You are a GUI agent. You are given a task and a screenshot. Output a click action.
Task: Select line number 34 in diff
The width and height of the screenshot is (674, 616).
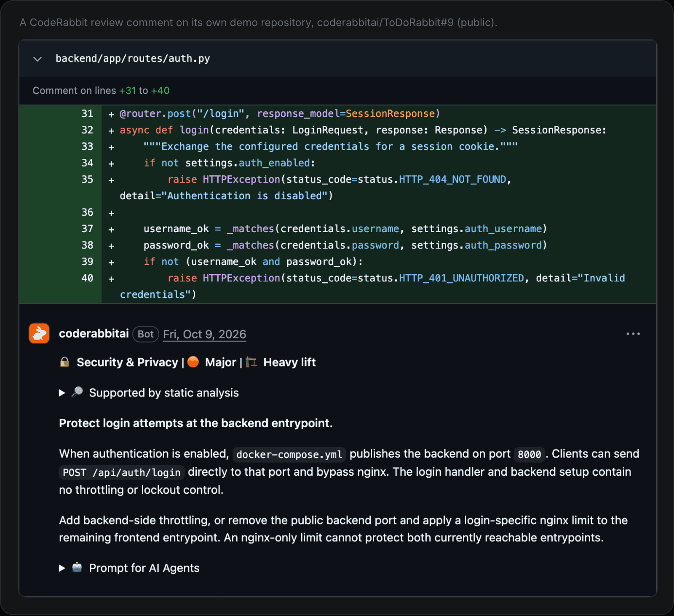[x=87, y=163]
